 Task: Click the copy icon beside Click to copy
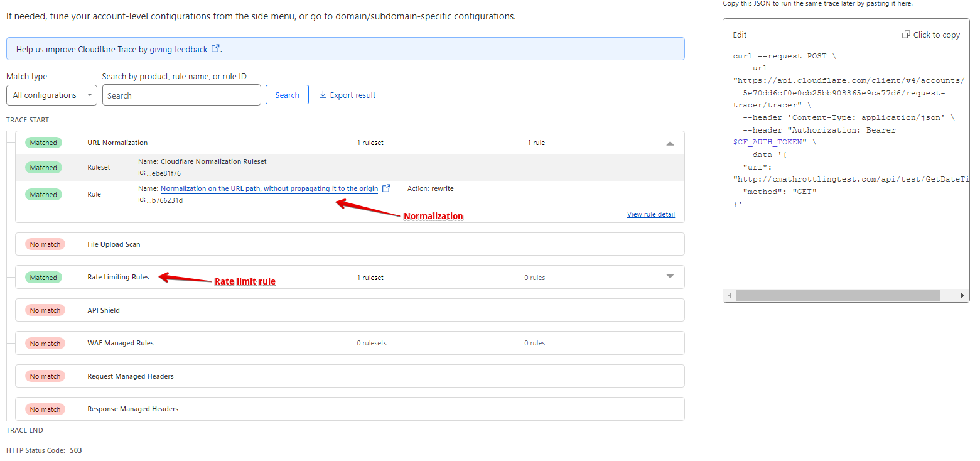click(906, 35)
